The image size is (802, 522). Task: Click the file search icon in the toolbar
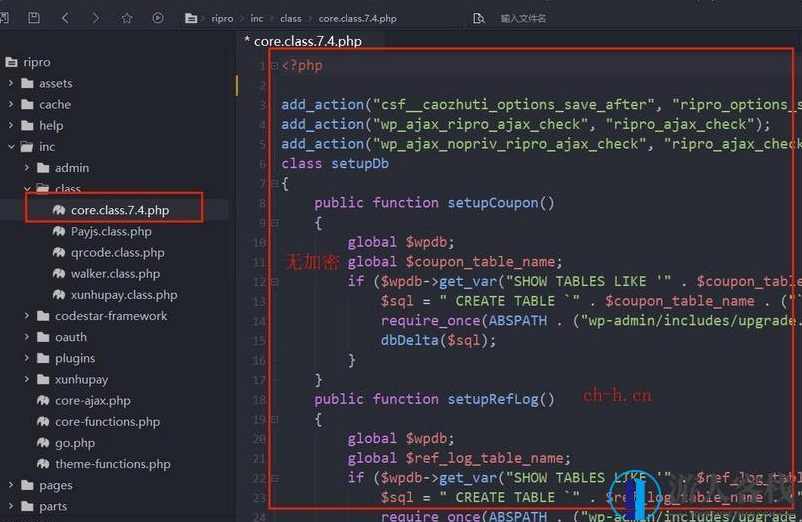[478, 18]
